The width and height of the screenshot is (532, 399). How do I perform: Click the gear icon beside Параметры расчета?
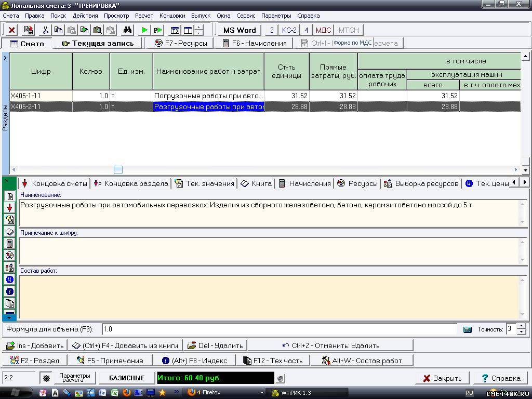[46, 378]
